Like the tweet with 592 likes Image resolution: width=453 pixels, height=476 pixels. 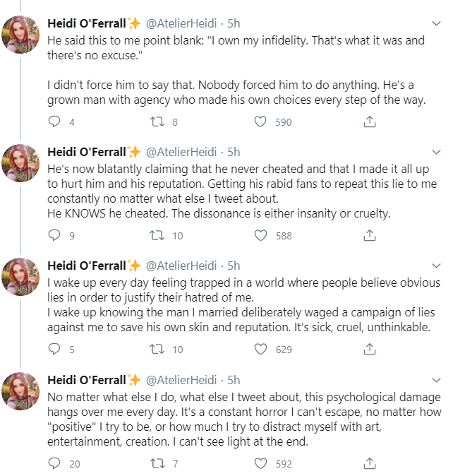(x=260, y=463)
